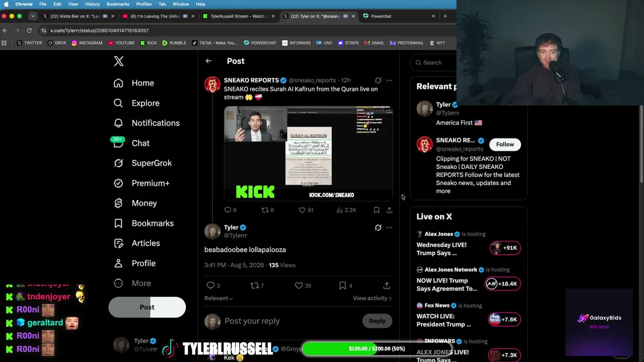
Task: Open the YOUTUBE bookmark
Action: pos(121,43)
